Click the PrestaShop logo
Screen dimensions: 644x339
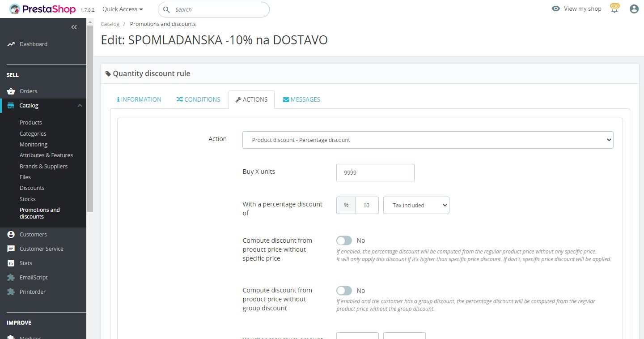42,9
